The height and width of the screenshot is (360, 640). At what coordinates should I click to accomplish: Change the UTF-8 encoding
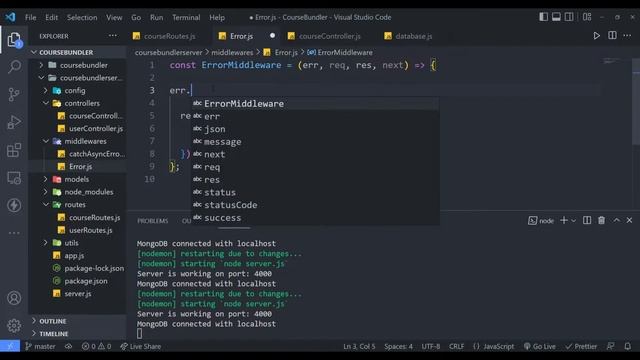pos(431,346)
